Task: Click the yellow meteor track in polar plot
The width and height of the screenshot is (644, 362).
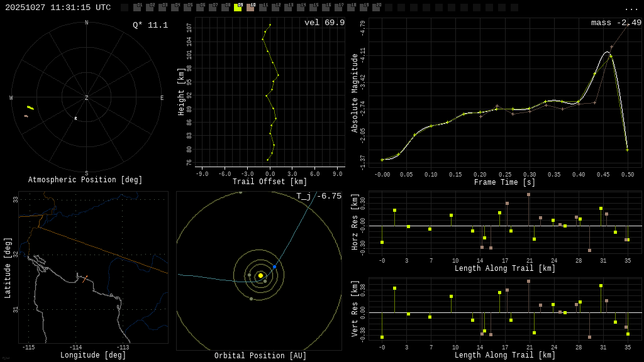Action: tap(30, 107)
